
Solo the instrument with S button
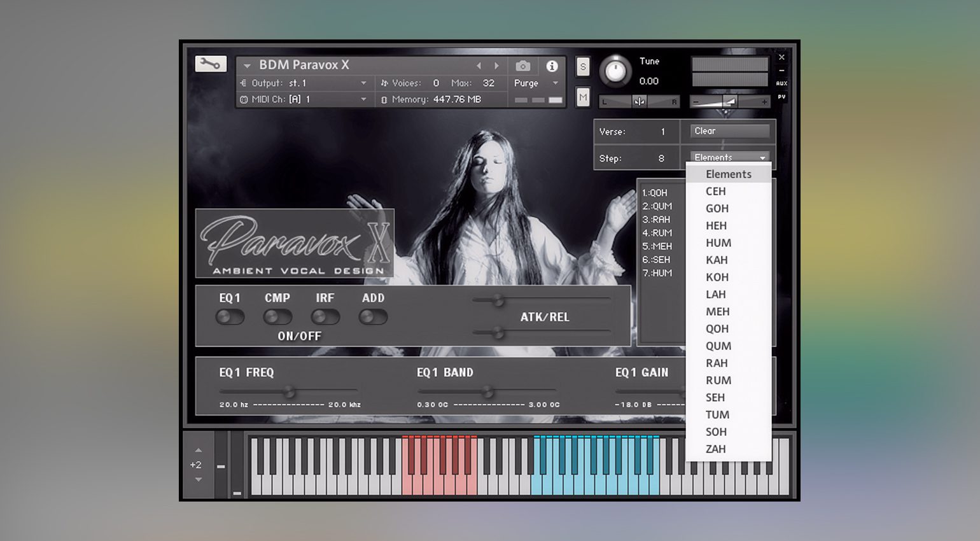point(582,67)
